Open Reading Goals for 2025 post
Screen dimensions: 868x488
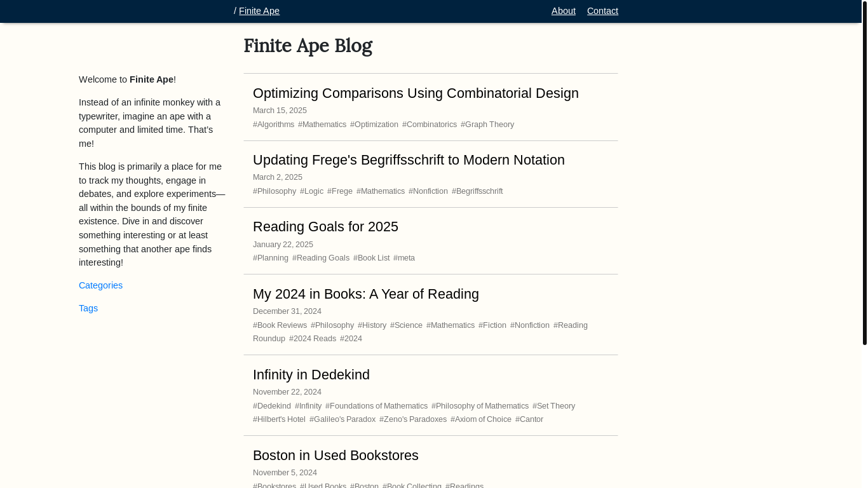325,227
